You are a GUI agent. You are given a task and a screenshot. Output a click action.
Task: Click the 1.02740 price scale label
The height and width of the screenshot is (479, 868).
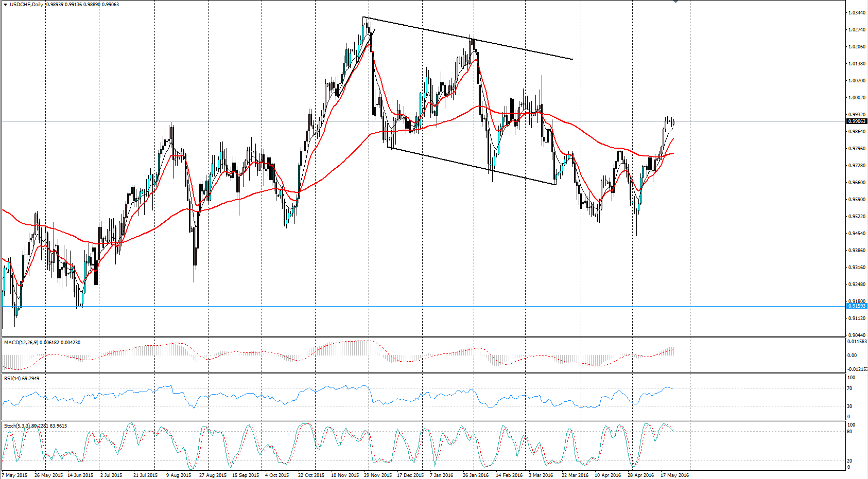tap(857, 30)
